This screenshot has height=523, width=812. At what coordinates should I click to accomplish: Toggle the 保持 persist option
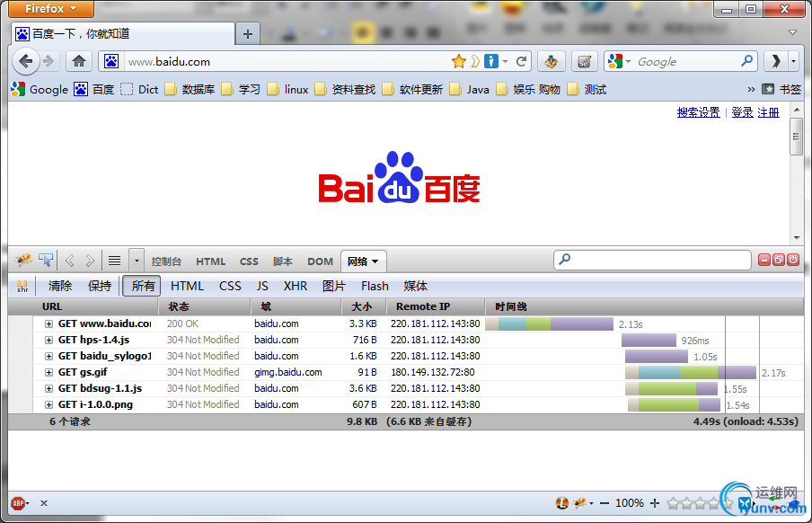100,286
